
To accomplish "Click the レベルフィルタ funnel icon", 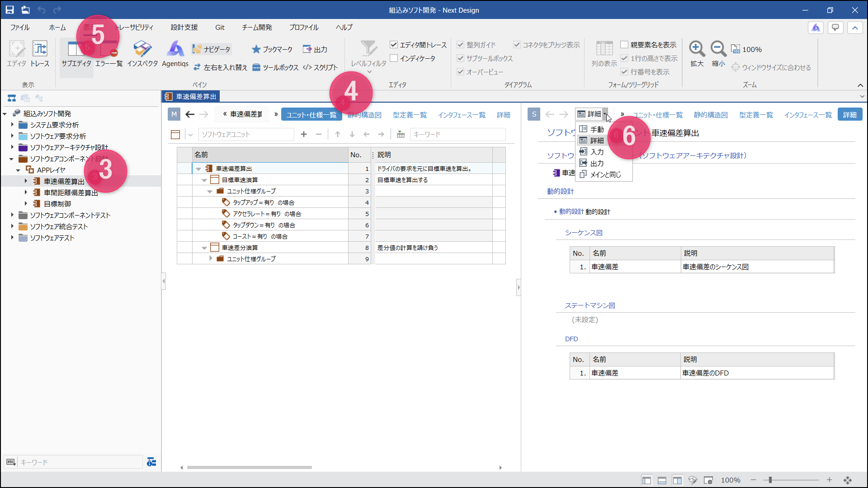I will 368,49.
